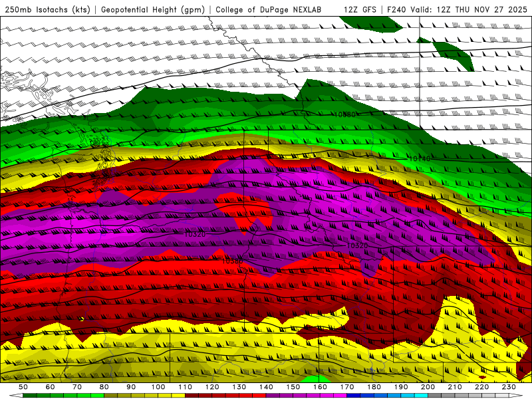Click the bright red swatch just before 140
The image size is (532, 399).
coord(259,395)
